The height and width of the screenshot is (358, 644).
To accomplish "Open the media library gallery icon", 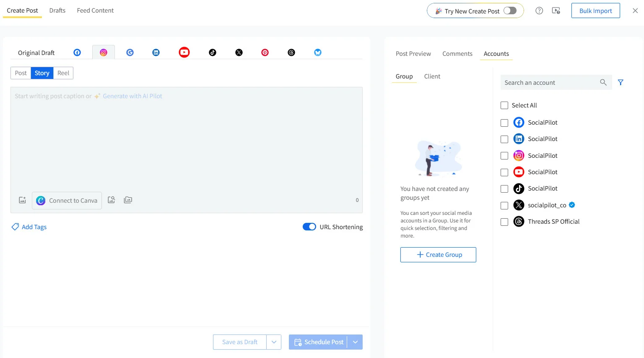I will click(x=128, y=200).
